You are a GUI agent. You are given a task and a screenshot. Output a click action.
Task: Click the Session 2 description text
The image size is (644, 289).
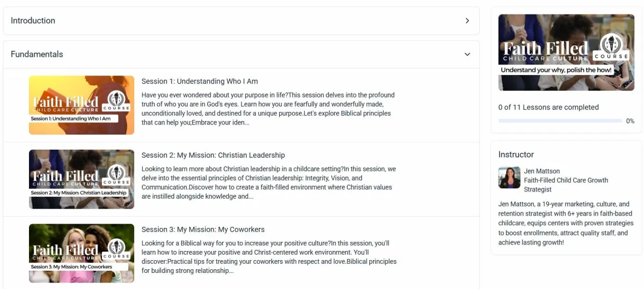coord(269,183)
